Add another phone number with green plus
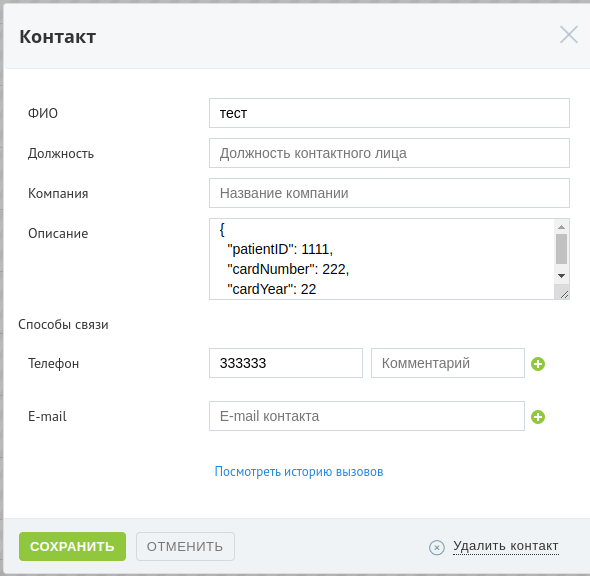 [x=538, y=364]
